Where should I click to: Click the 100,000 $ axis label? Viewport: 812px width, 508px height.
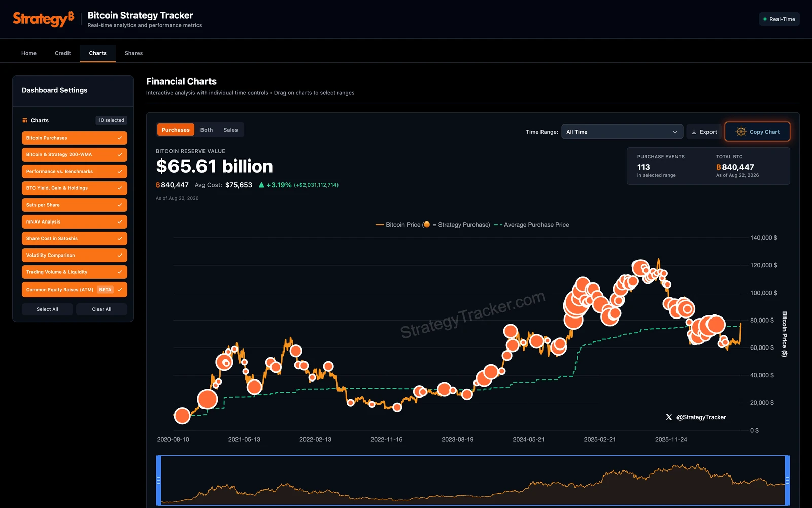(764, 293)
